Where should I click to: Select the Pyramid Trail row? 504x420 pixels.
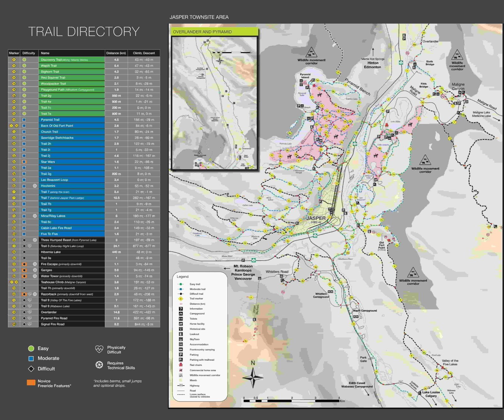click(x=84, y=120)
